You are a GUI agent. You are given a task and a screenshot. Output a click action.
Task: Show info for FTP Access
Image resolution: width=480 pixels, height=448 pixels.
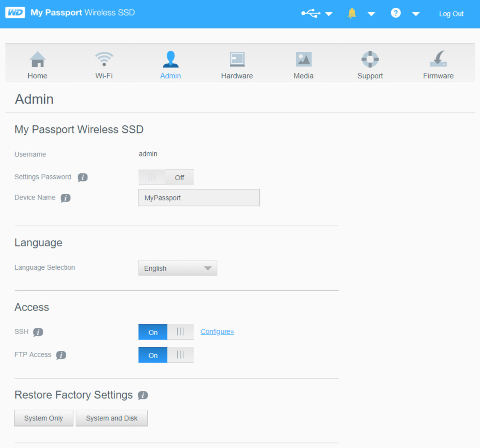click(x=61, y=355)
